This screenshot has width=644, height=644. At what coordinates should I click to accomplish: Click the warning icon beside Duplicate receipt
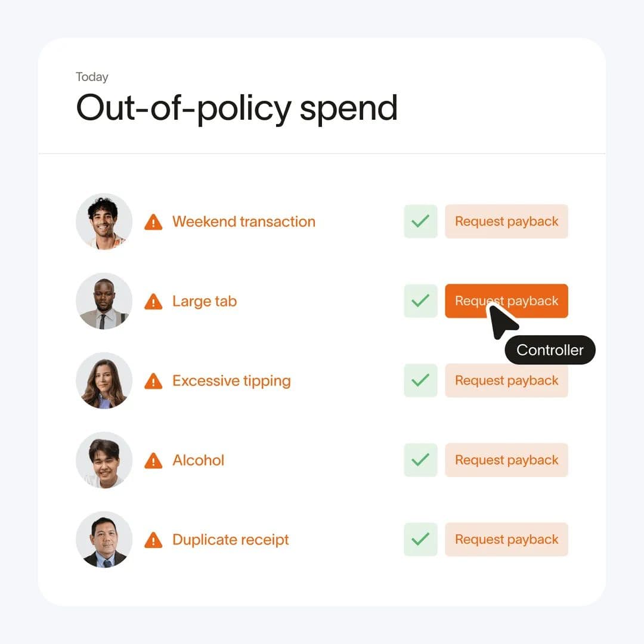point(153,539)
